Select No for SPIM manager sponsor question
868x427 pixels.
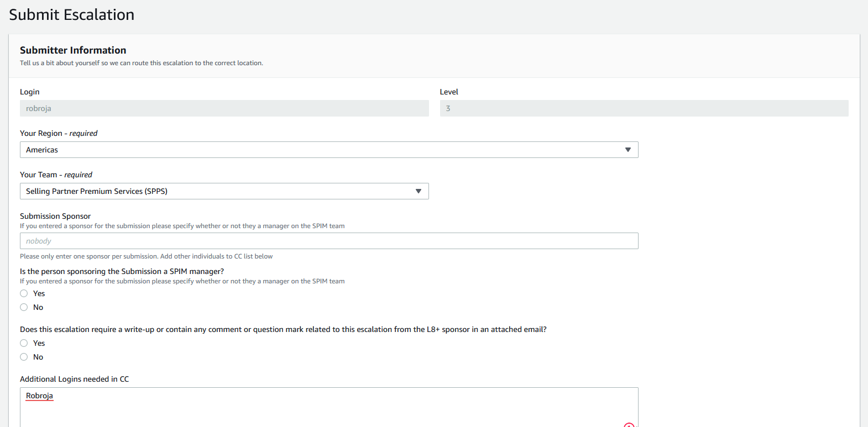point(24,307)
